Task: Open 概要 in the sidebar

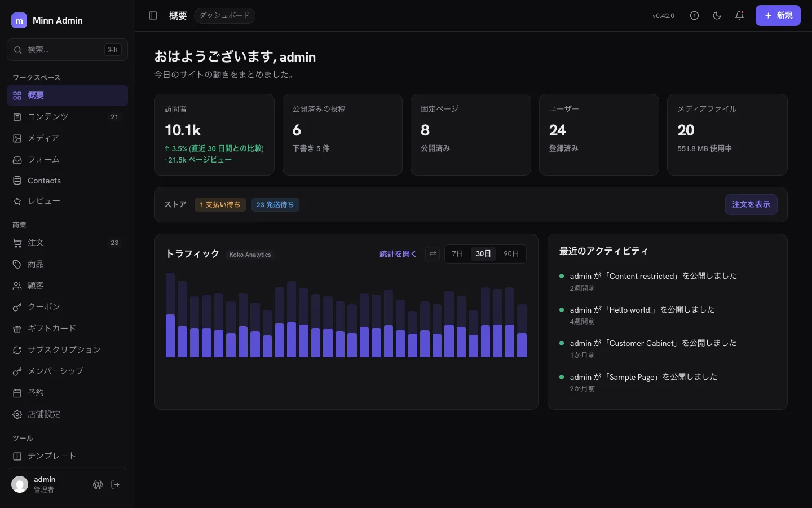Action: [x=67, y=95]
